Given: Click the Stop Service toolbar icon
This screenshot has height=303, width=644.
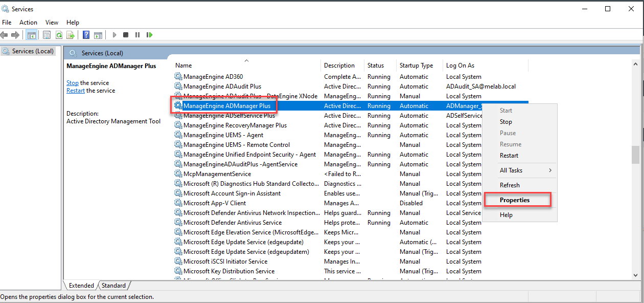Looking at the screenshot, I should [126, 35].
